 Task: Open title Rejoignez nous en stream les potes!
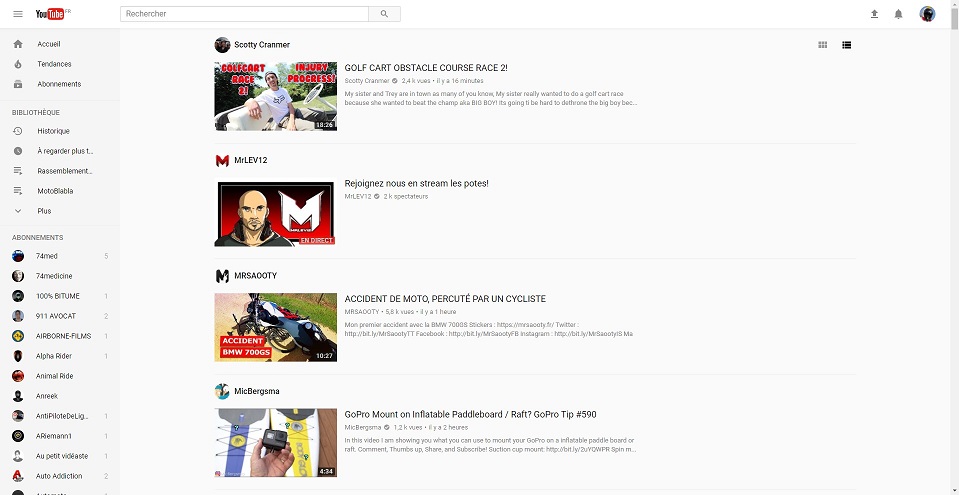pos(417,184)
